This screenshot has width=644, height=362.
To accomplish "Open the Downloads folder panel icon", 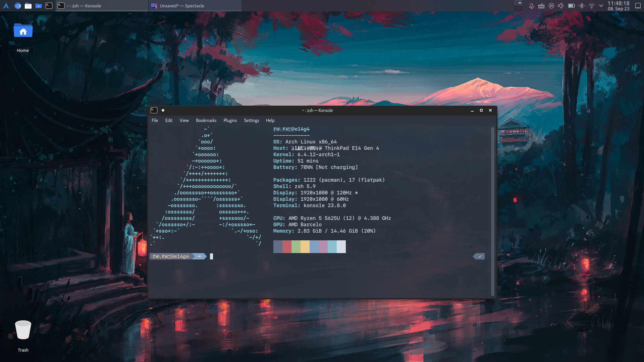I will 39,6.
